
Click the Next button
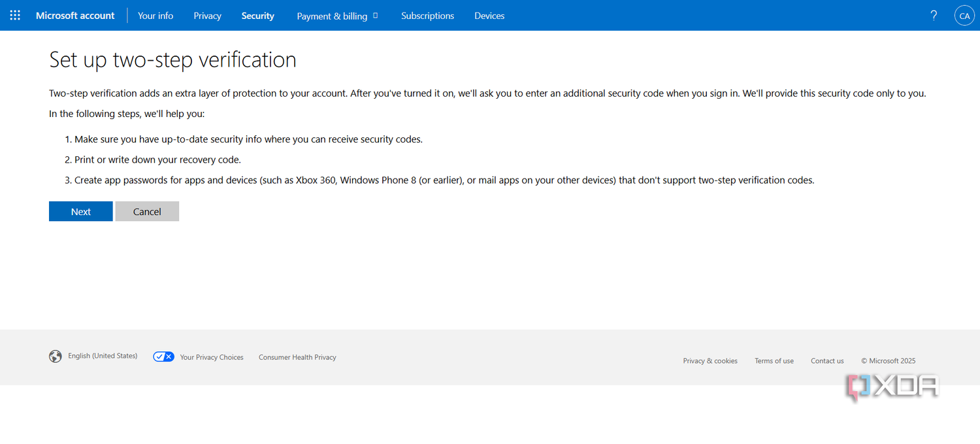tap(81, 211)
